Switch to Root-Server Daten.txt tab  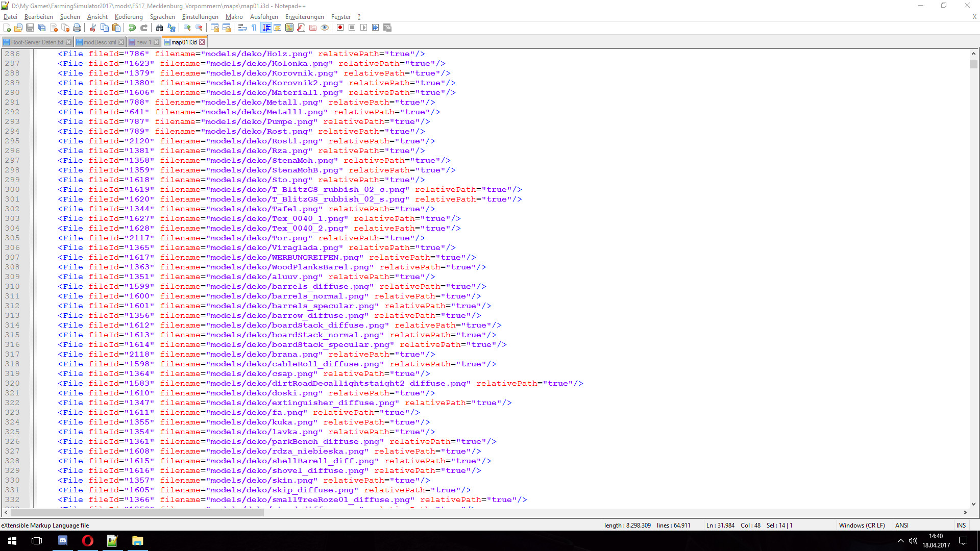(x=37, y=42)
